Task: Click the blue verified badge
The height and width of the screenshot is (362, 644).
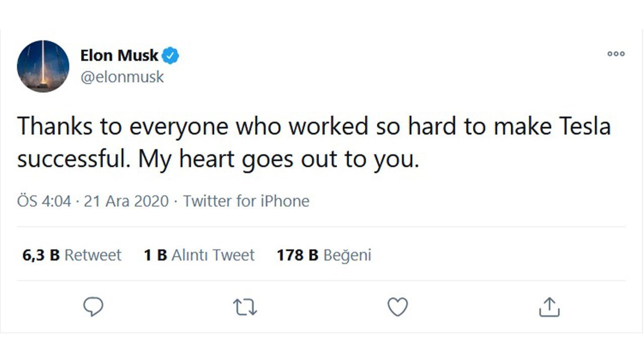Action: [x=171, y=56]
